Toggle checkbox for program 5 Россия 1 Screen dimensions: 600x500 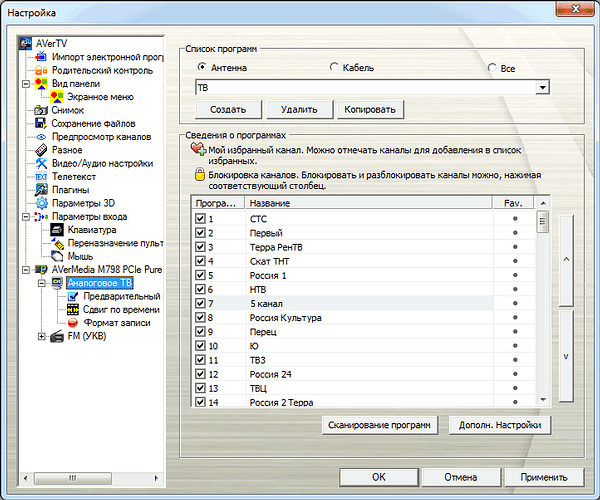click(200, 275)
